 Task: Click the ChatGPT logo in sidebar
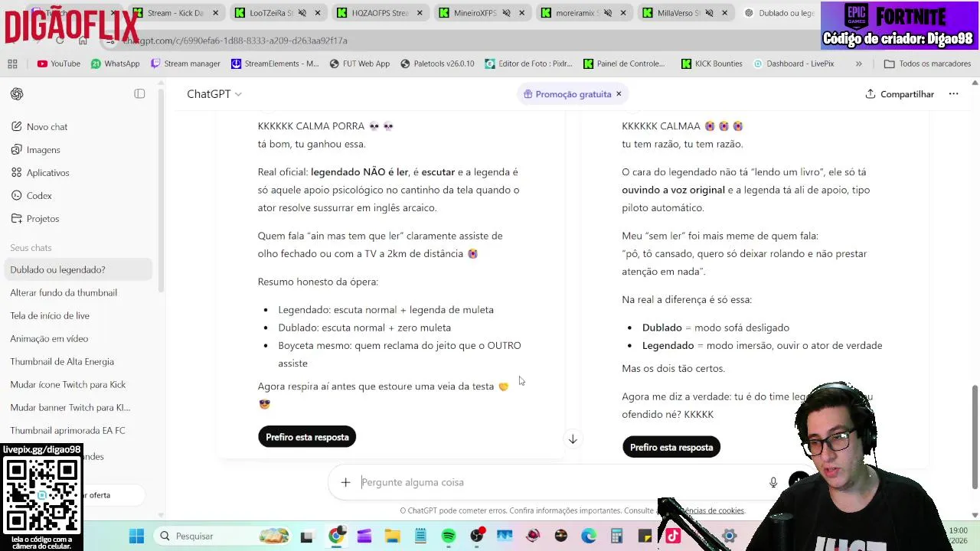(17, 94)
